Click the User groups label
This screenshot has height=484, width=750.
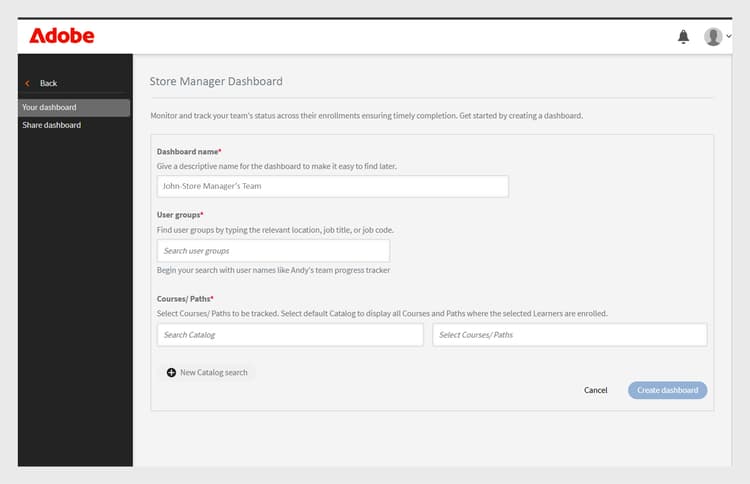[179, 215]
